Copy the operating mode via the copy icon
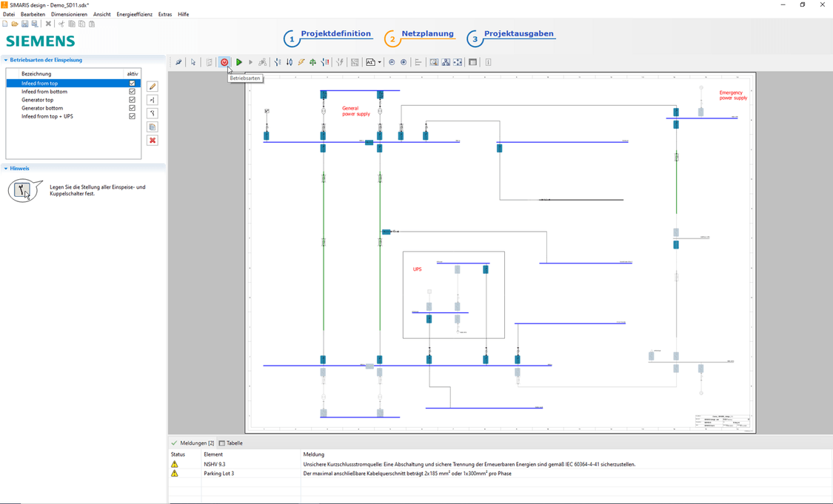Image resolution: width=833 pixels, height=504 pixels. (x=152, y=127)
